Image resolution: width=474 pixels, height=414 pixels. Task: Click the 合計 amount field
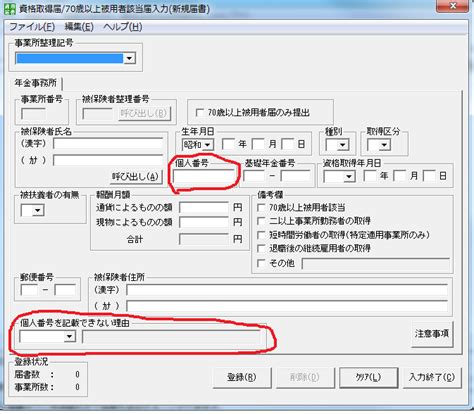204,239
